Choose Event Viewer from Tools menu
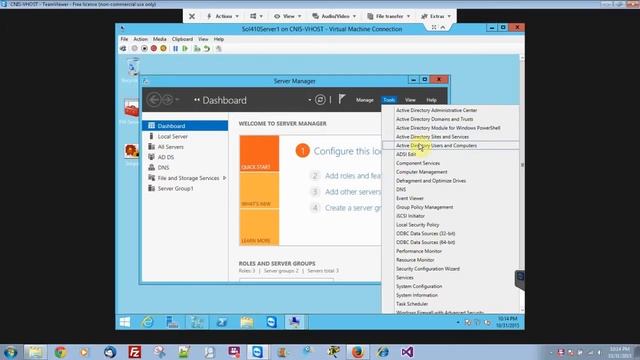 click(409, 198)
